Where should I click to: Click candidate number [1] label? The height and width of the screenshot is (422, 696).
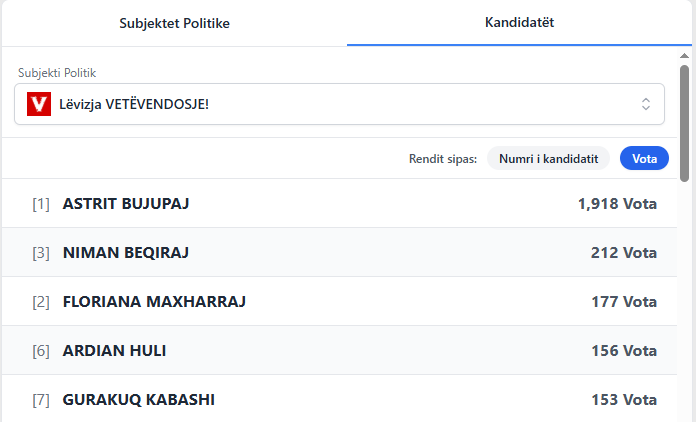(41, 204)
